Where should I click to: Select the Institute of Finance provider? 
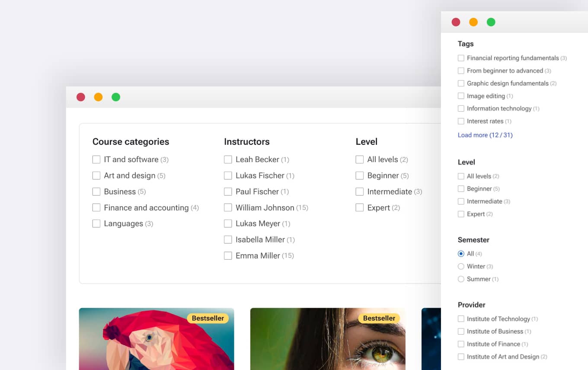coord(461,344)
